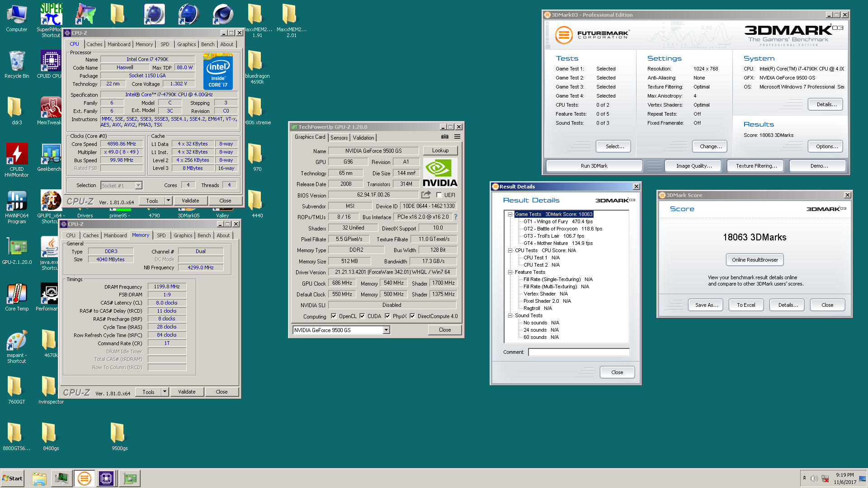Open the Recycle Bin icon
Image resolution: width=868 pixels, height=488 pixels.
[17, 64]
